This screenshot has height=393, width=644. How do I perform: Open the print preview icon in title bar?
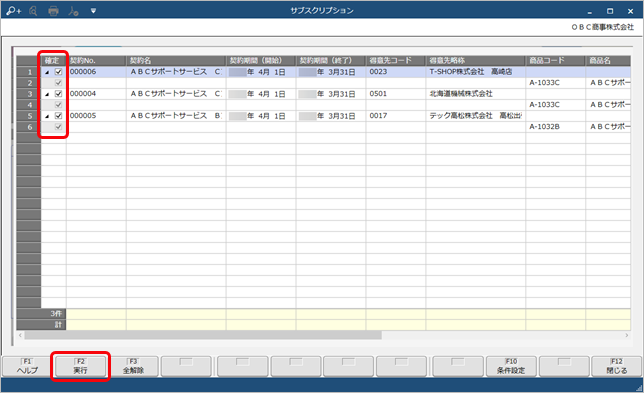point(34,11)
